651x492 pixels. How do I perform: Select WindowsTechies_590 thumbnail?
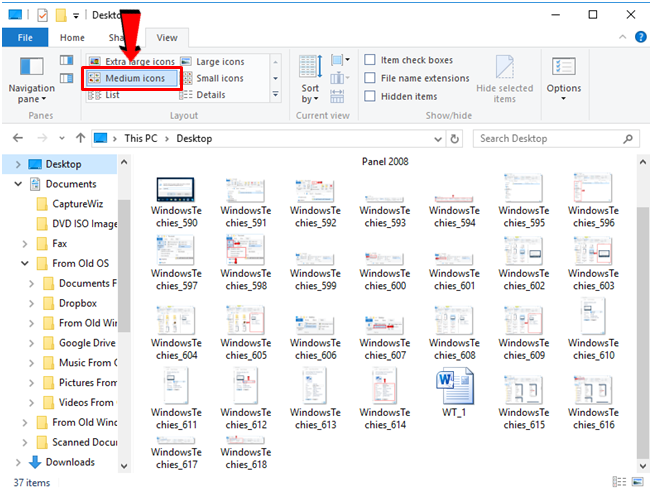pyautogui.click(x=176, y=203)
